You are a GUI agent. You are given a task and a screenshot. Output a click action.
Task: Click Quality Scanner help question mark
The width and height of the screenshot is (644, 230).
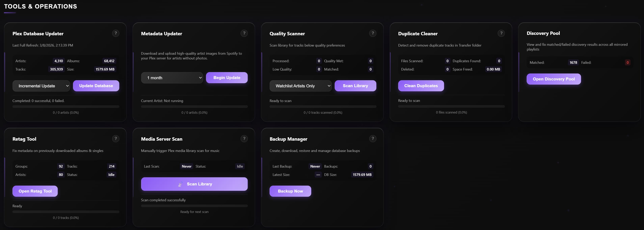[x=372, y=33]
